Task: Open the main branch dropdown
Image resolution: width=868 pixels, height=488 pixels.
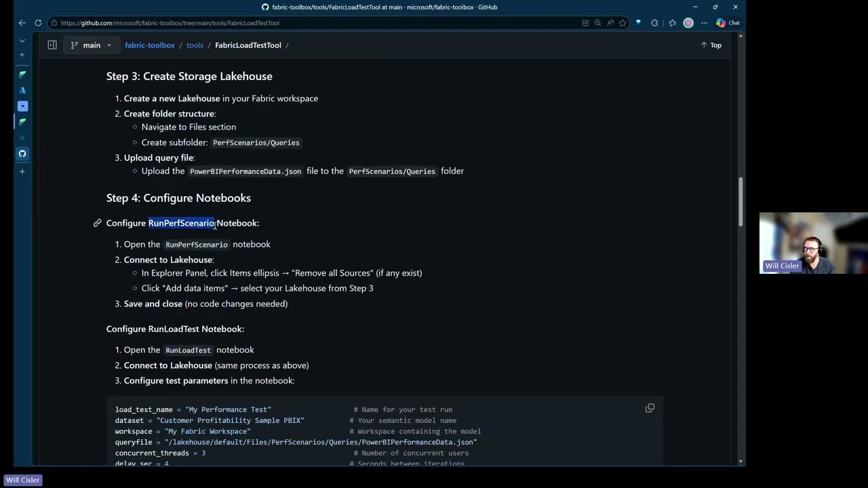Action: coord(91,45)
